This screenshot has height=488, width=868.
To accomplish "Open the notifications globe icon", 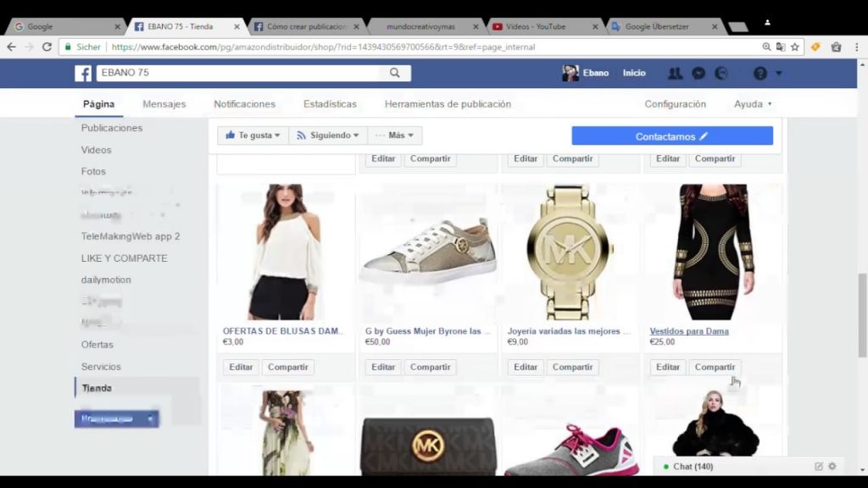I will 721,74.
